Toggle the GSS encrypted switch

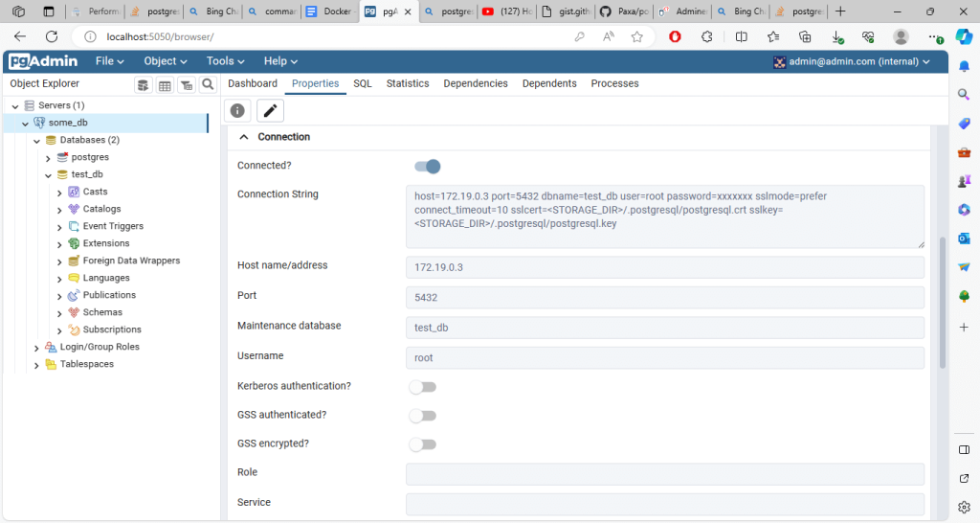tap(422, 444)
